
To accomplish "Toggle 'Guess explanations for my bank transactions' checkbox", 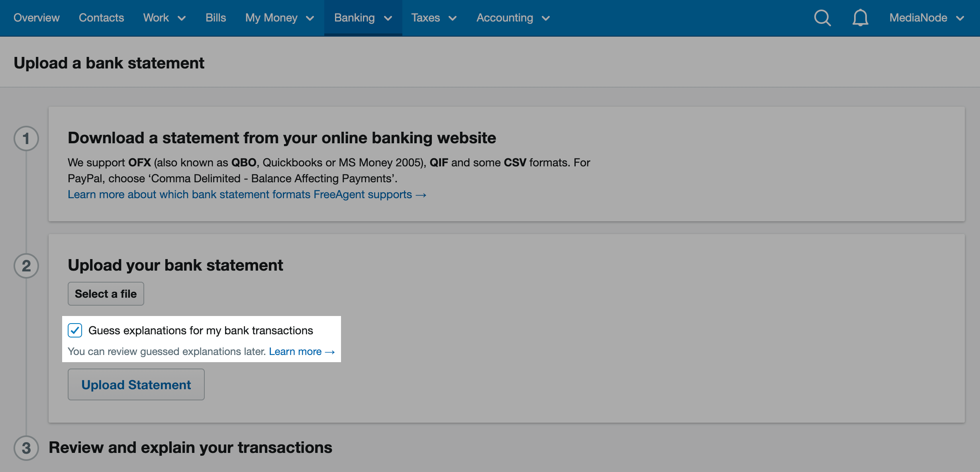I will (75, 330).
